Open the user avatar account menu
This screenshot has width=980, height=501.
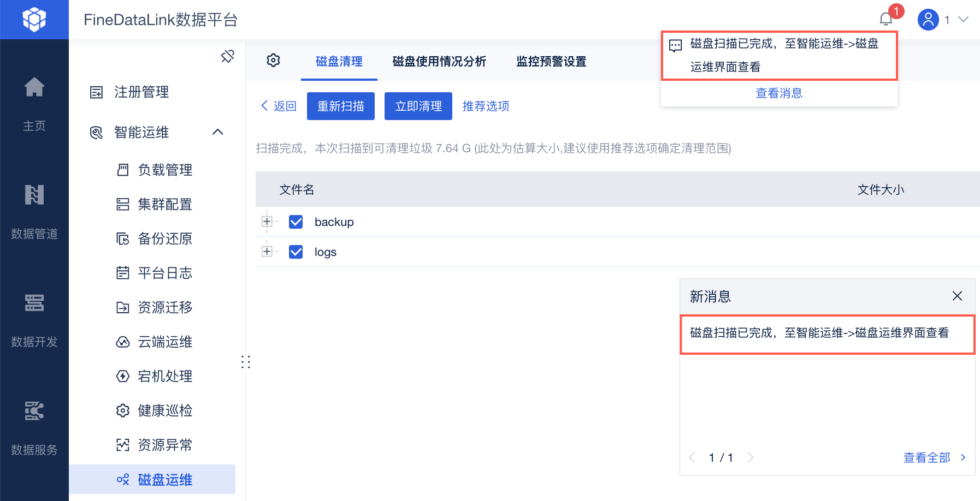pyautogui.click(x=928, y=20)
